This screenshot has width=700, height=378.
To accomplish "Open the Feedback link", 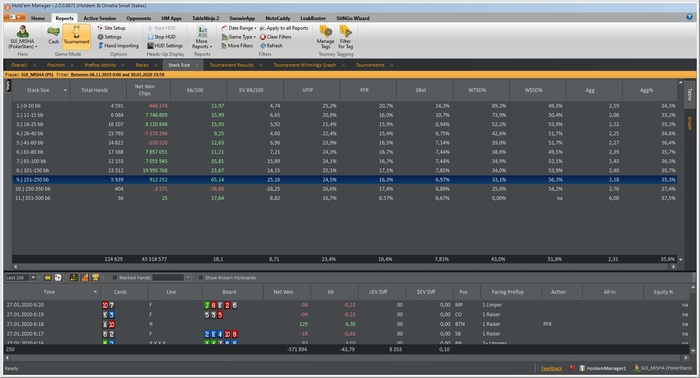I will pos(551,369).
